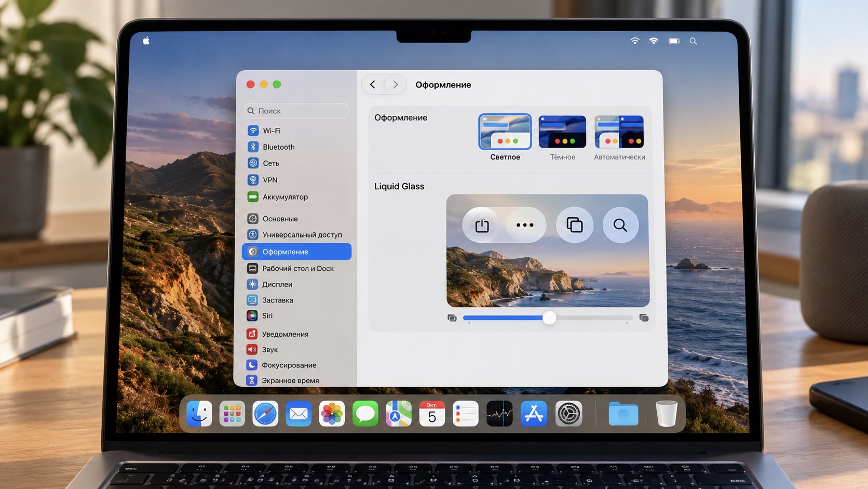Open Основные settings
868x489 pixels.
pyautogui.click(x=296, y=219)
